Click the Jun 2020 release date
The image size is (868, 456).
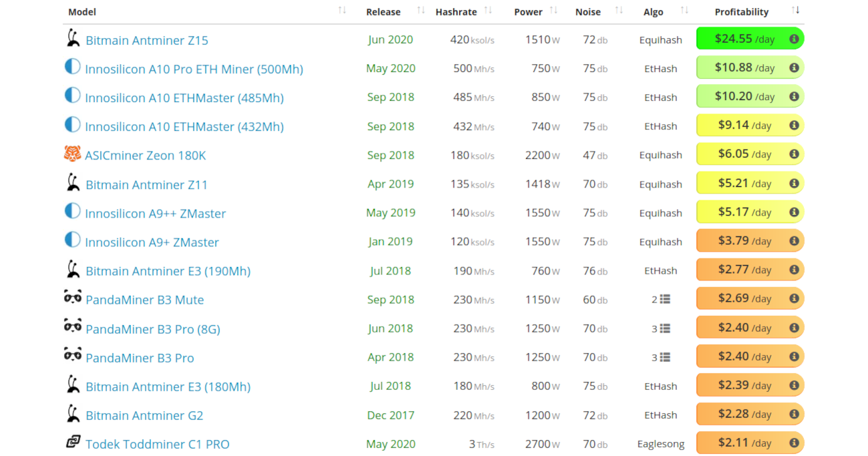[391, 39]
